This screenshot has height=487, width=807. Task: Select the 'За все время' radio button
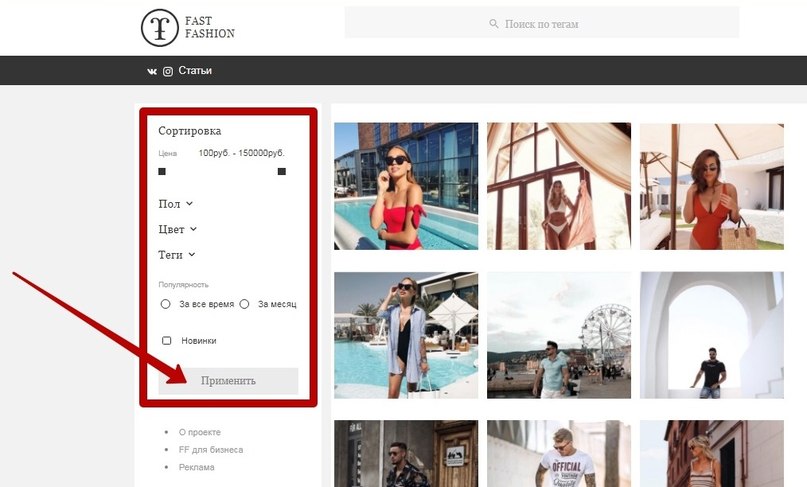166,304
